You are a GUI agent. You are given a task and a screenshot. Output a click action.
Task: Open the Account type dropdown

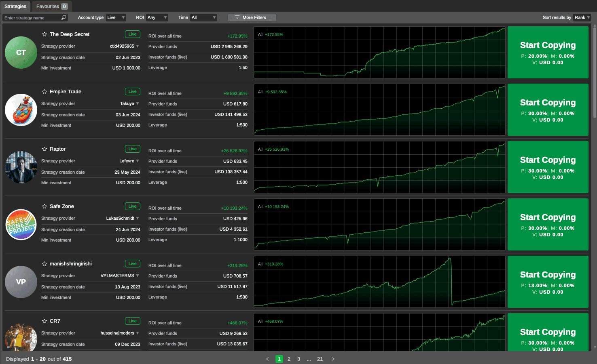(x=116, y=17)
